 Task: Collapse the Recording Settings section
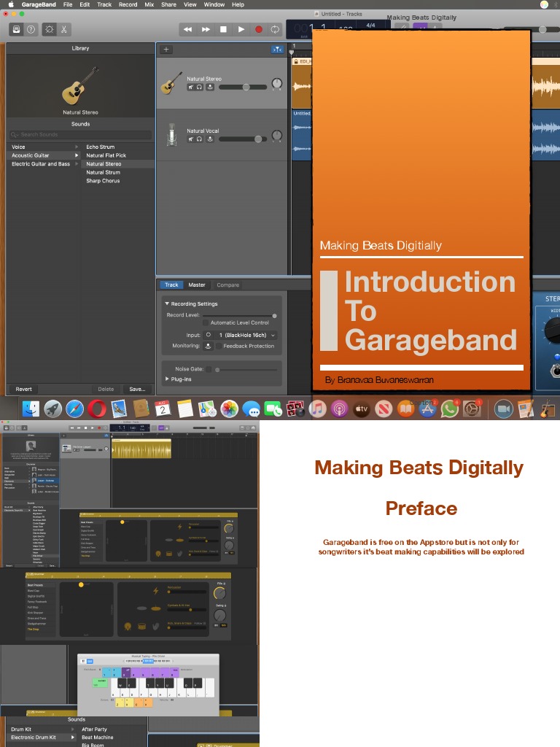[x=167, y=303]
